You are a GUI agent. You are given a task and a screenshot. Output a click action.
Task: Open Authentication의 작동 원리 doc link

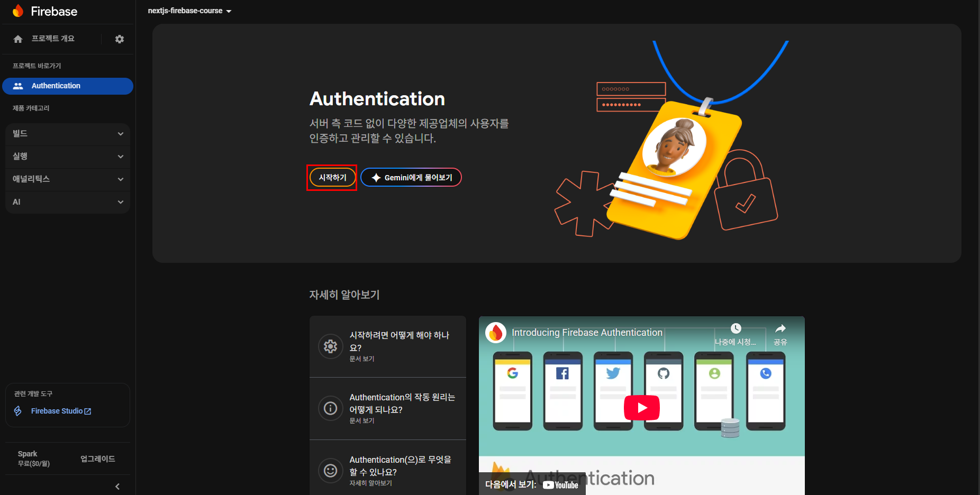click(x=388, y=408)
